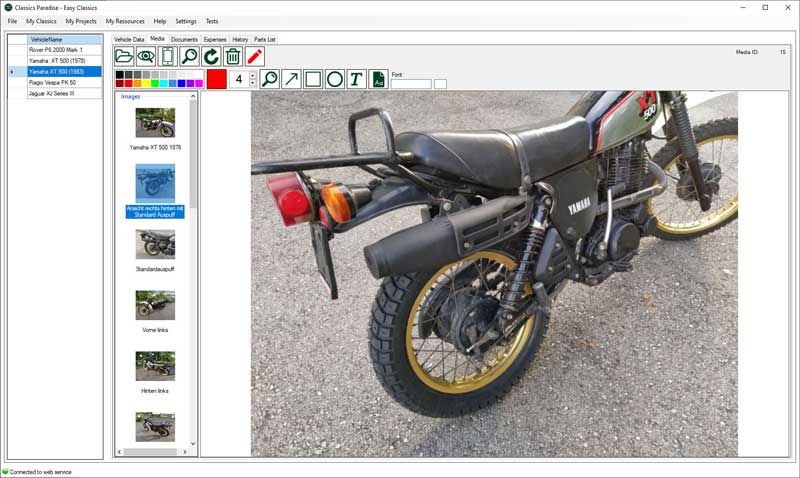Select the rectangle drawing tool
Image resolution: width=800 pixels, height=478 pixels.
point(313,79)
